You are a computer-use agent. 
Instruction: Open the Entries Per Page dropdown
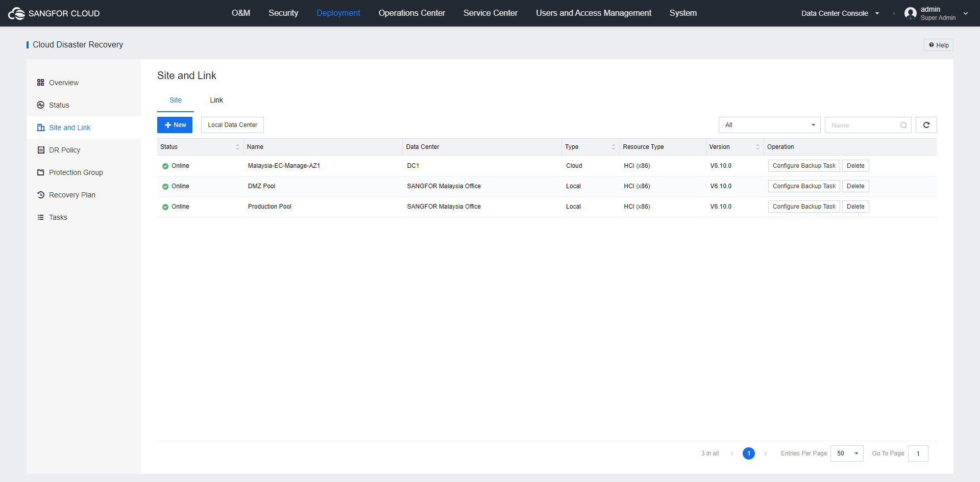[x=847, y=453]
